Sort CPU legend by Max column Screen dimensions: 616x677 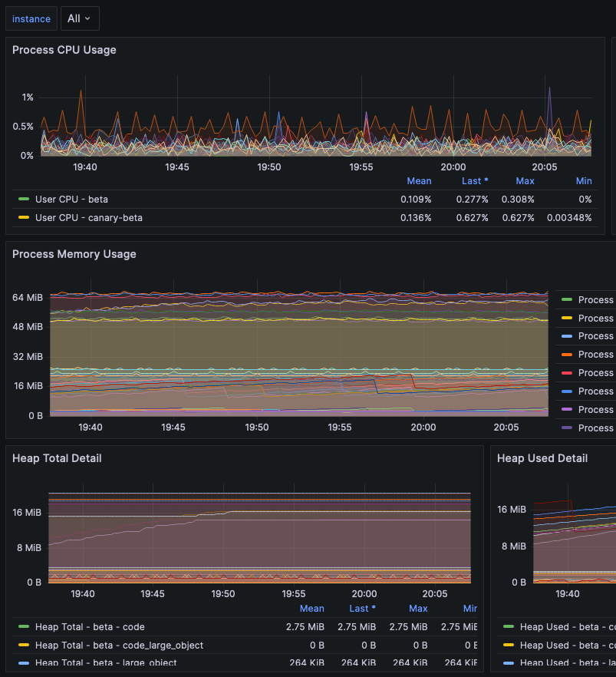[525, 181]
